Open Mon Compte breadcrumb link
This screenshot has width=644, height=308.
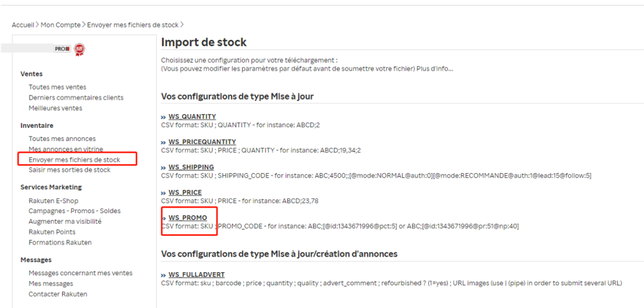tap(61, 24)
